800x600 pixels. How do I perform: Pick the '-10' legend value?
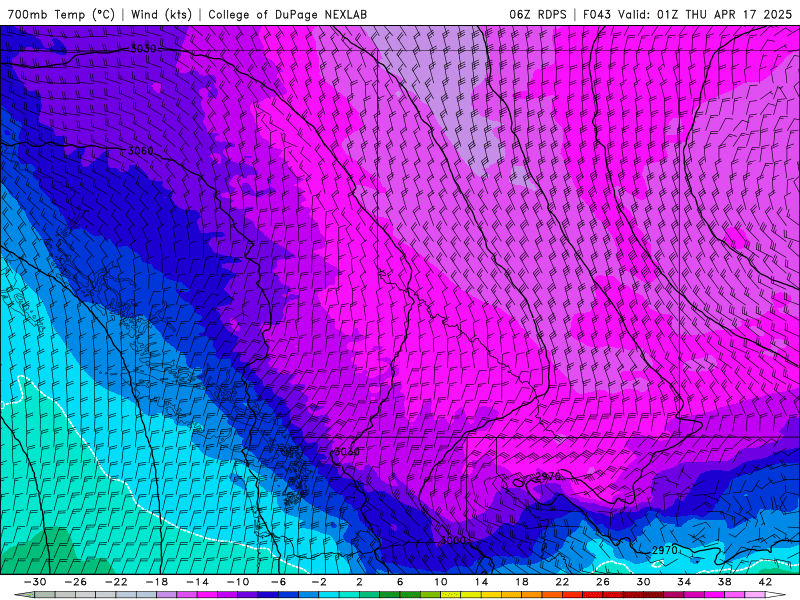(x=238, y=582)
